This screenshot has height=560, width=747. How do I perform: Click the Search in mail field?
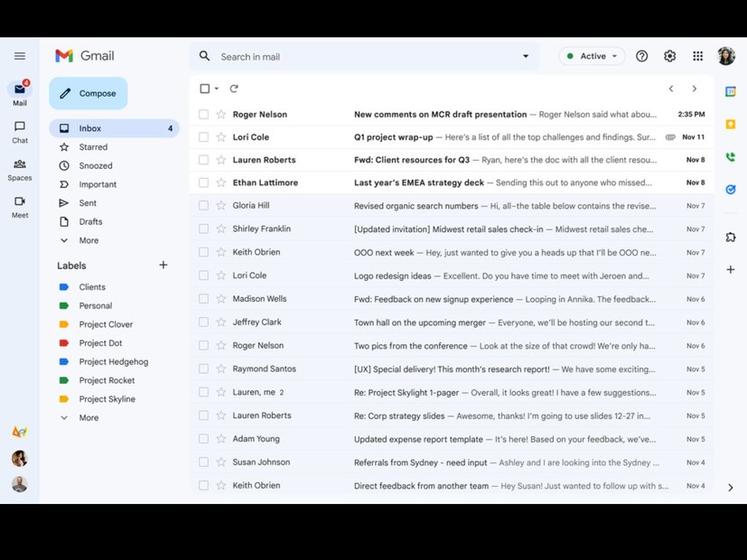pos(361,56)
